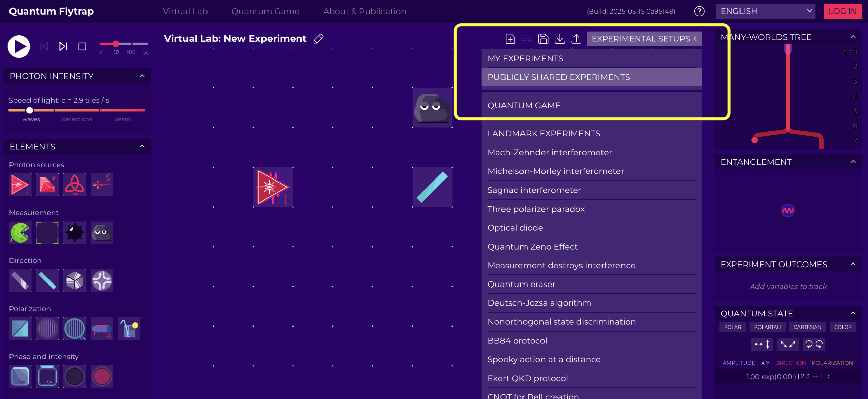Select the sugar solution polarization element
868x399 pixels.
129,328
